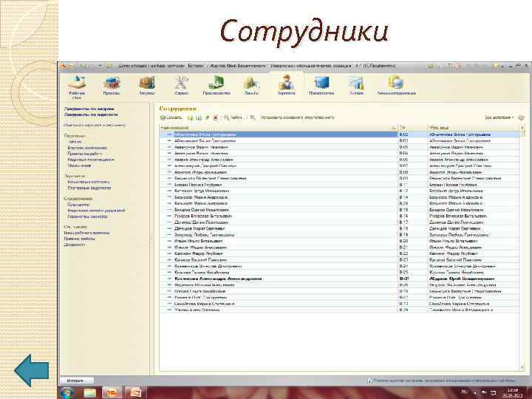Image resolution: width=532 pixels, height=399 pixels.
Task: Select the highlighted first employee row В-02
Action: coord(339,134)
